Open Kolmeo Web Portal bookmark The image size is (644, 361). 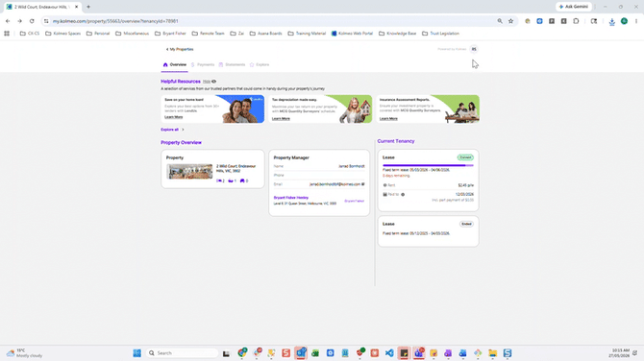[352, 34]
